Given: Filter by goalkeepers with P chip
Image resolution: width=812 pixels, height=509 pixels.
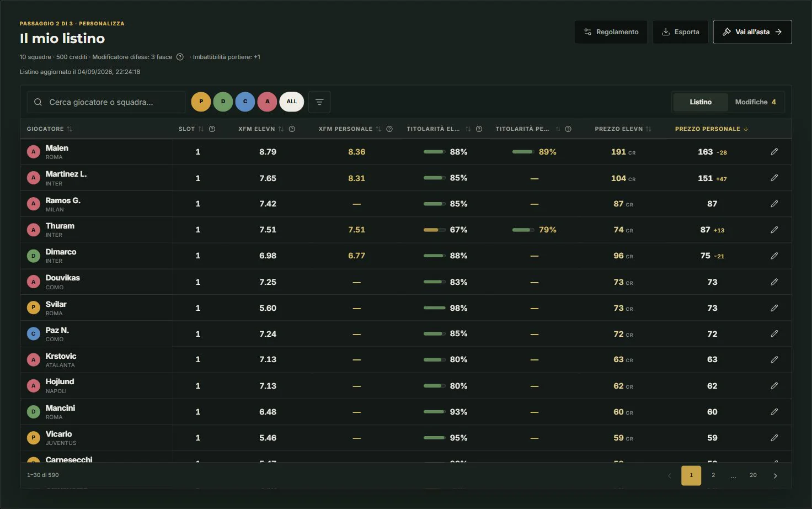Looking at the screenshot, I should point(201,102).
